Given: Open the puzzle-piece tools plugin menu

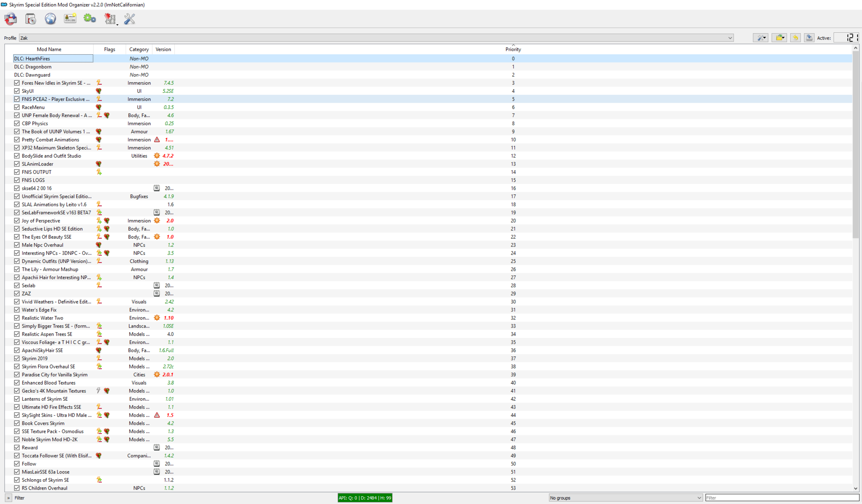Looking at the screenshot, I should [x=110, y=19].
